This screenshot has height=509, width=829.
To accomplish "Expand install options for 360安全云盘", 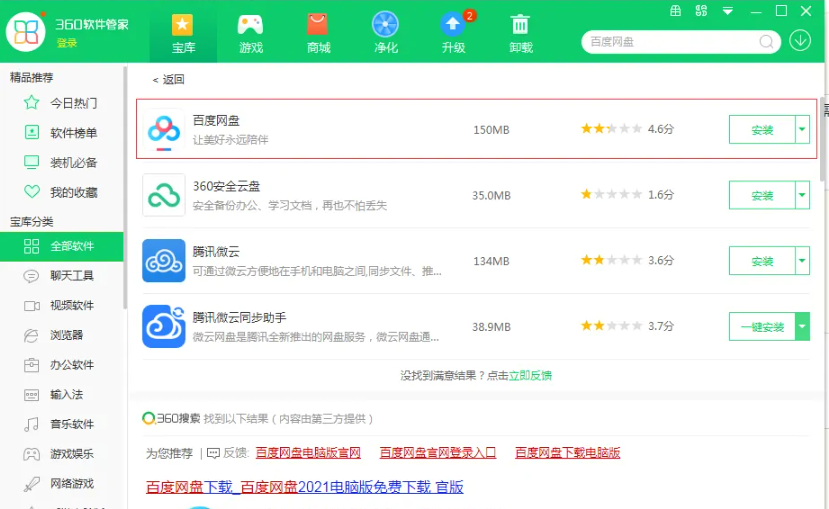I will click(x=802, y=195).
